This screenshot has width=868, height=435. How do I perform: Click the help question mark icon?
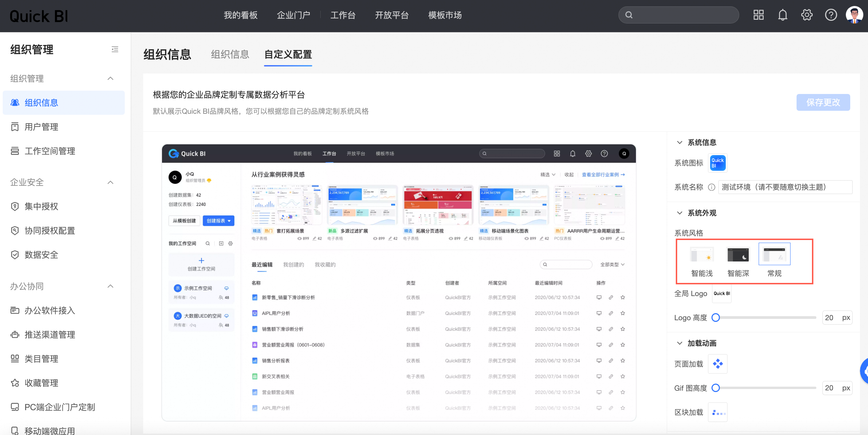830,15
